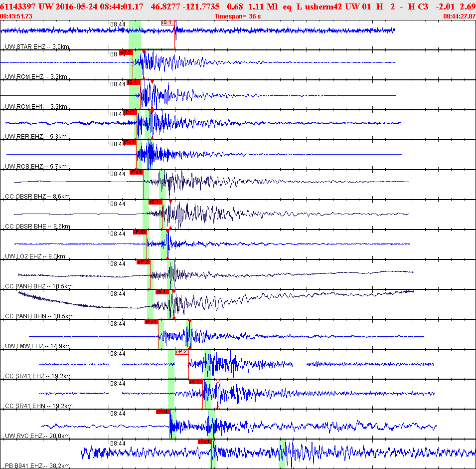The width and height of the screenshot is (476, 469).
Task: Click the eP 2 pick flag on RCM EHZ
Action: tap(126, 52)
